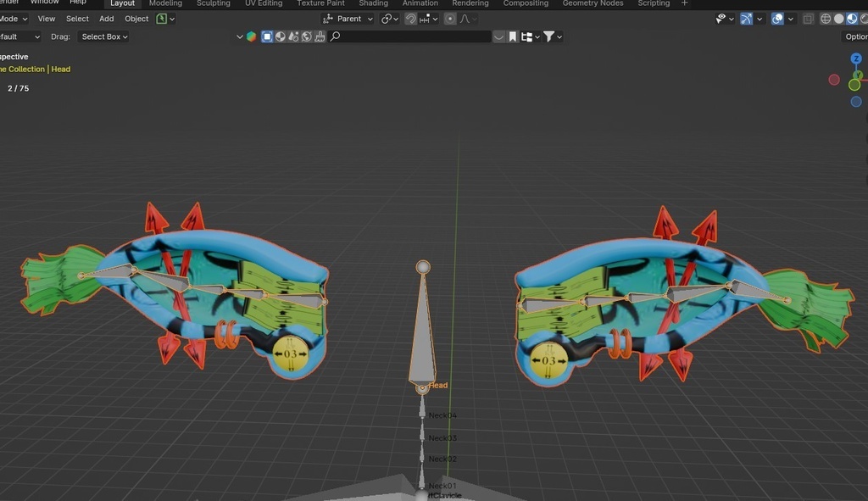The height and width of the screenshot is (501, 868).
Task: Open the Parent transform orientation dropdown
Action: point(349,18)
